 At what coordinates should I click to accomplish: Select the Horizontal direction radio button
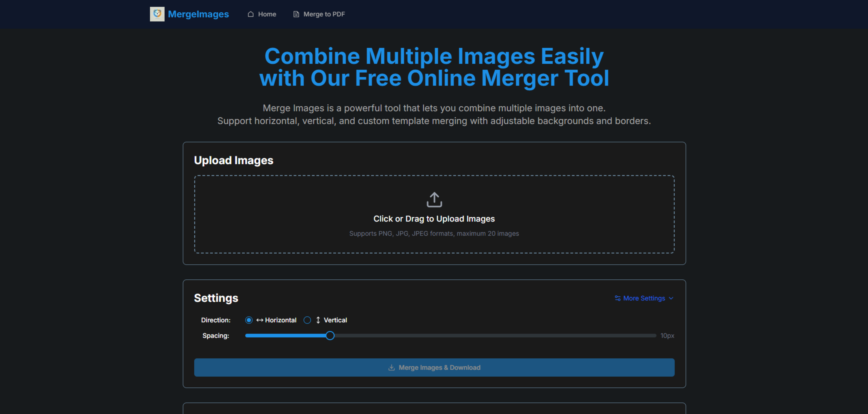click(249, 320)
